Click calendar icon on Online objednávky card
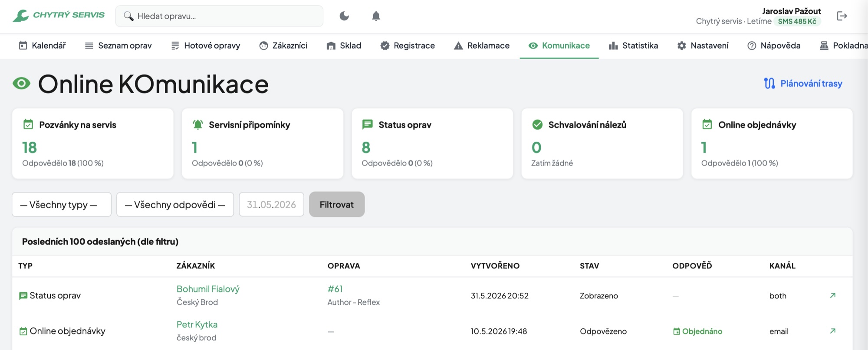This screenshot has height=350, width=868. (x=707, y=124)
